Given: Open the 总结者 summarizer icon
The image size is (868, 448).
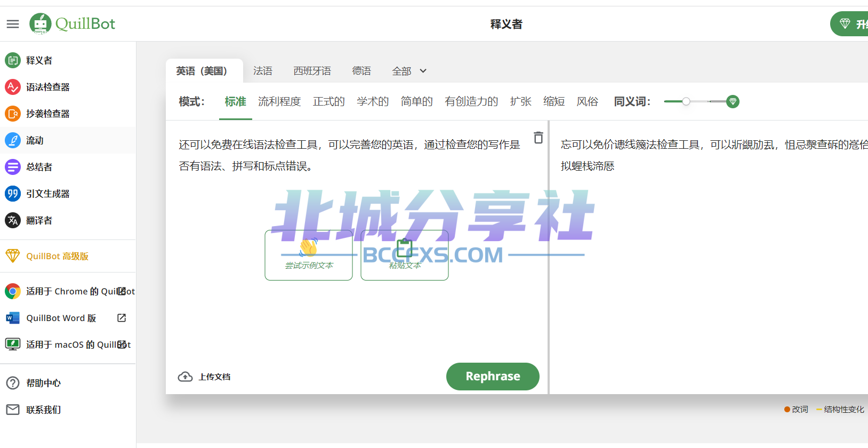Looking at the screenshot, I should [x=13, y=167].
